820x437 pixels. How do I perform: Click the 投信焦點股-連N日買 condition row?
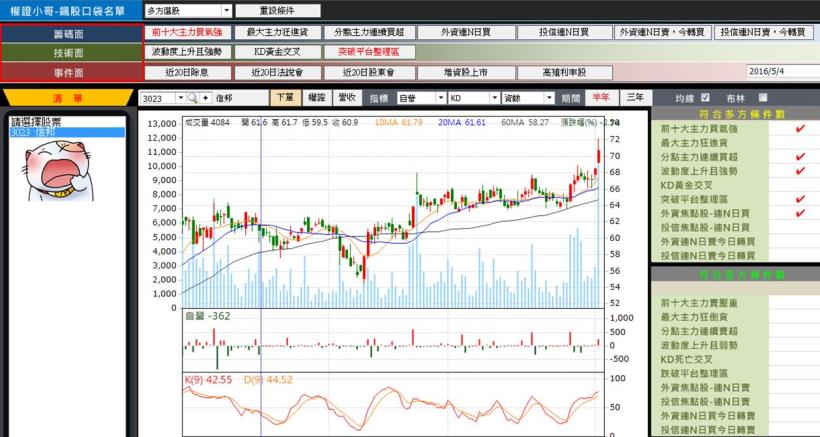click(x=735, y=227)
